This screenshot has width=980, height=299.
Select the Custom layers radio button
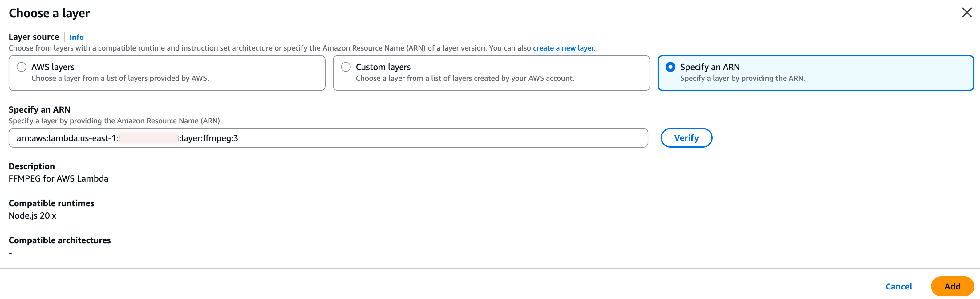point(346,67)
